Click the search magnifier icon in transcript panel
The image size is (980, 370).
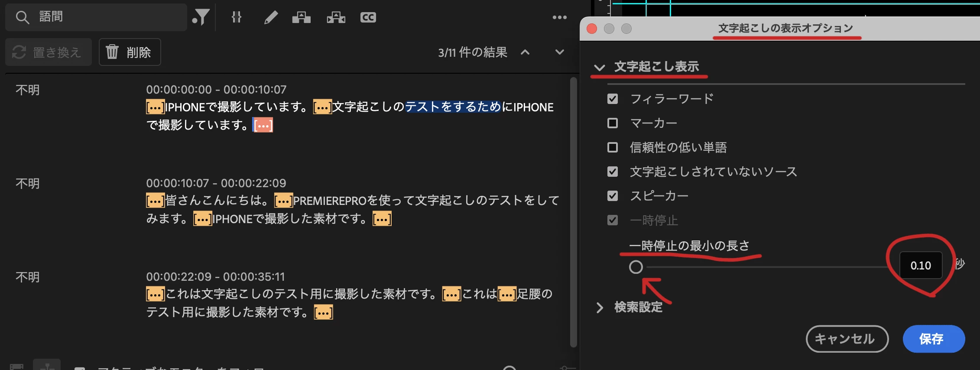pos(23,17)
